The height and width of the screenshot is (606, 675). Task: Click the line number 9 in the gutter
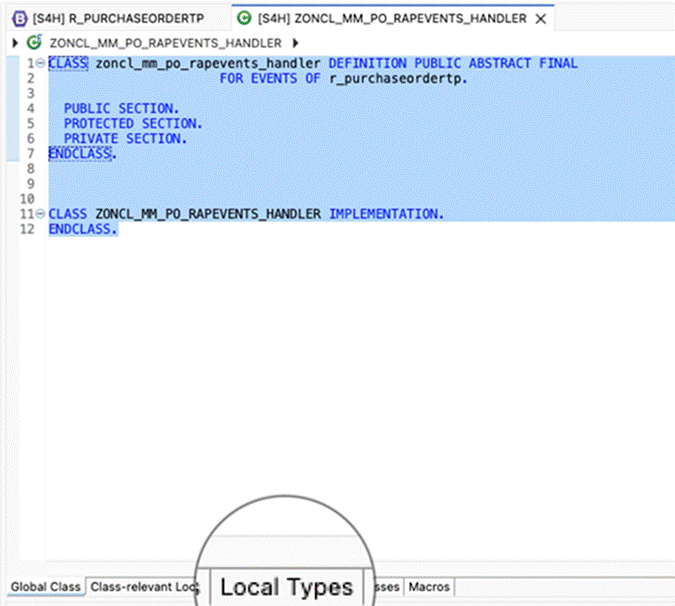coord(32,184)
